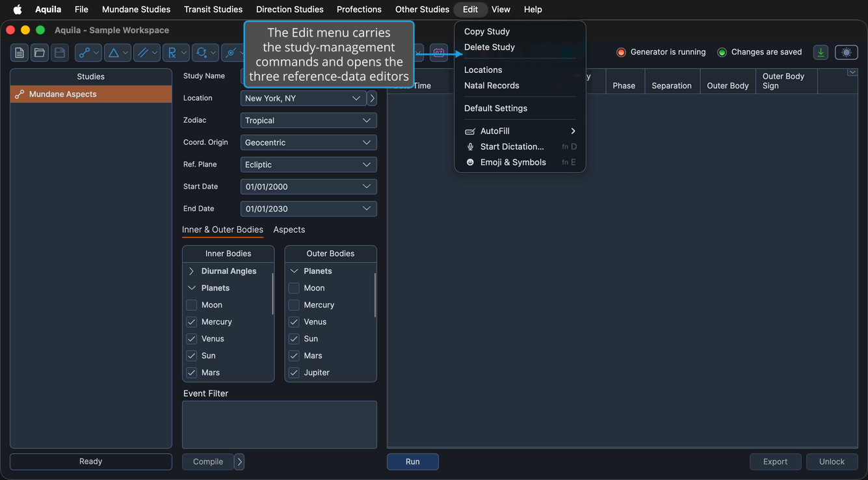Click the new workspace document icon
The width and height of the screenshot is (868, 480).
(x=20, y=53)
